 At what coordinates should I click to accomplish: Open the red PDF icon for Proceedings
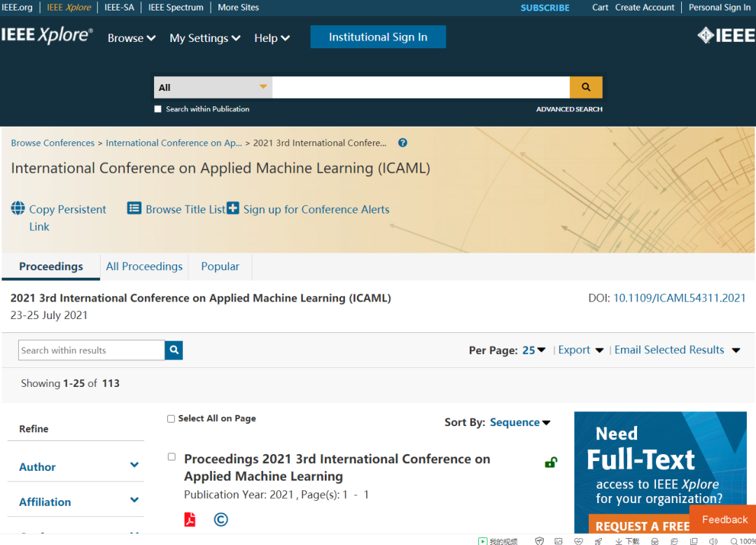(x=190, y=519)
